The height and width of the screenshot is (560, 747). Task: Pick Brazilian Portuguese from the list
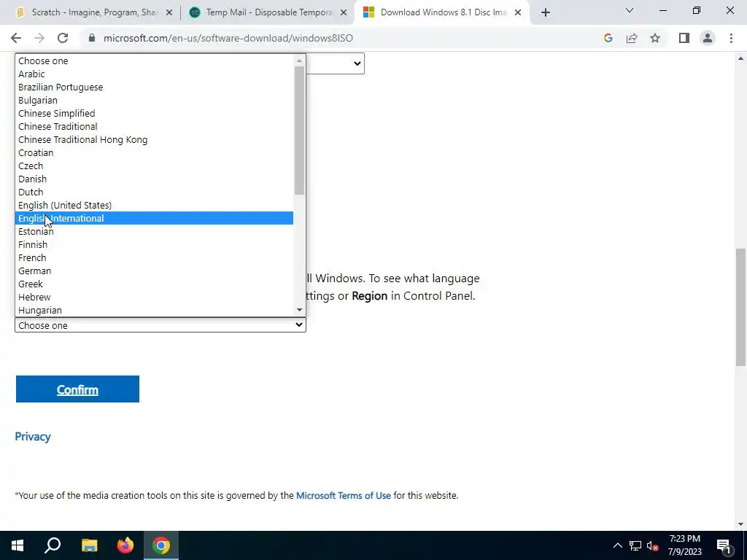pyautogui.click(x=154, y=87)
